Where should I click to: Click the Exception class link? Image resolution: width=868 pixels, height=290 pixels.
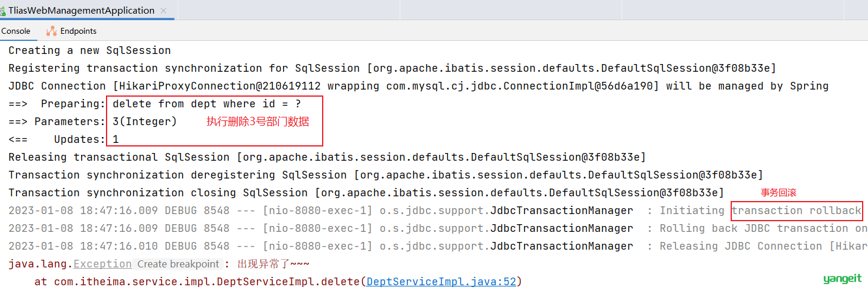[x=102, y=264]
